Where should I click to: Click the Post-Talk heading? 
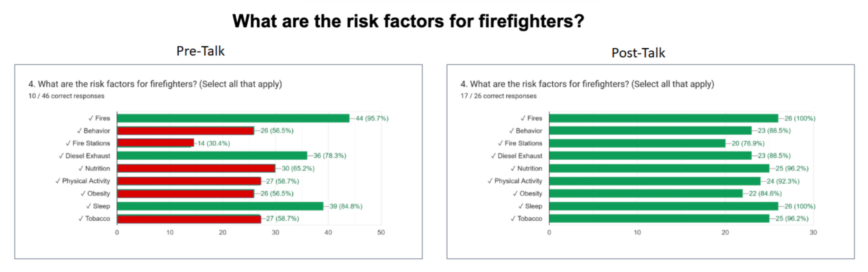[x=638, y=53]
